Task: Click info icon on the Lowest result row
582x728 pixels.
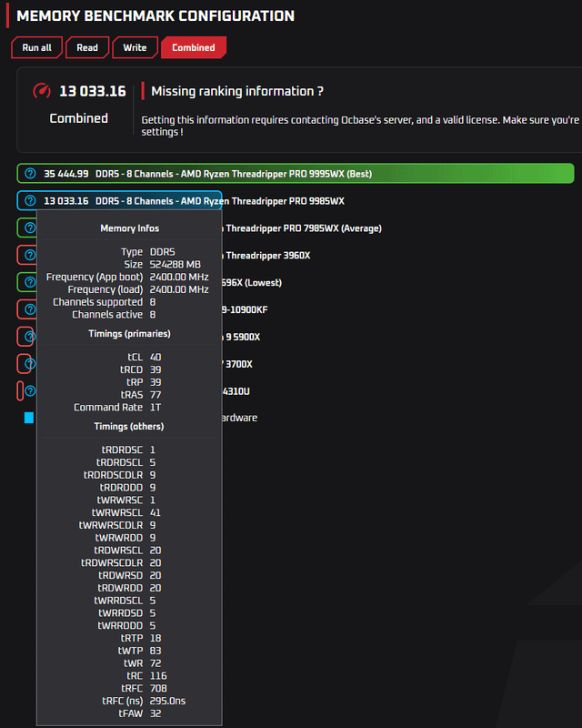Action: tap(29, 282)
